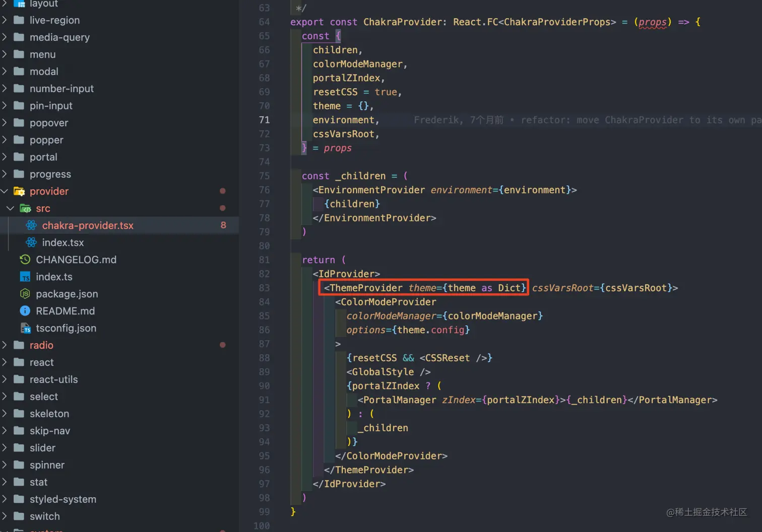
Task: Click "ChakraProviderProps" type on line 64
Action: click(x=557, y=22)
